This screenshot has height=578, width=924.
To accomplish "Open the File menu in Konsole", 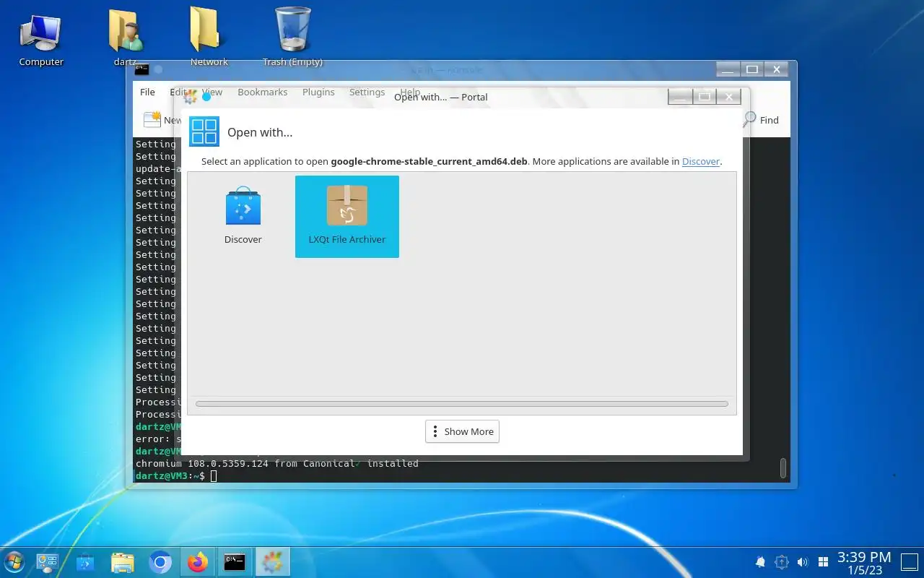I will coord(147,92).
